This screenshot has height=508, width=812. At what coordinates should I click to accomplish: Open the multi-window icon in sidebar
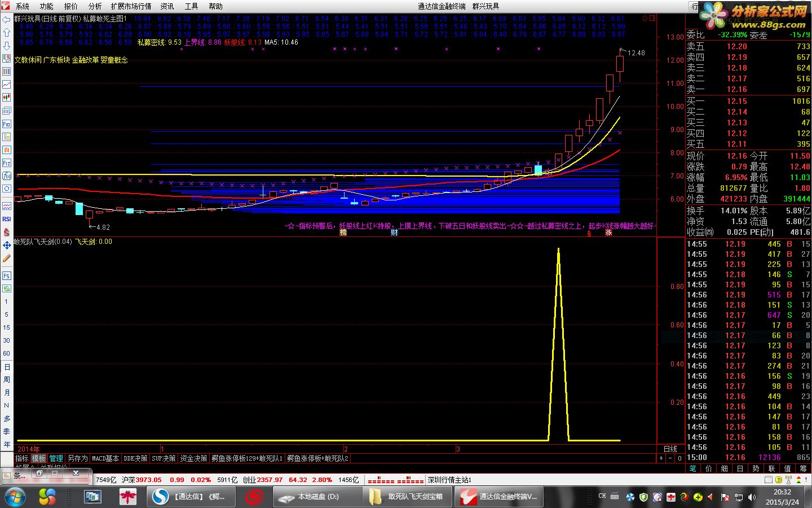tap(7, 111)
